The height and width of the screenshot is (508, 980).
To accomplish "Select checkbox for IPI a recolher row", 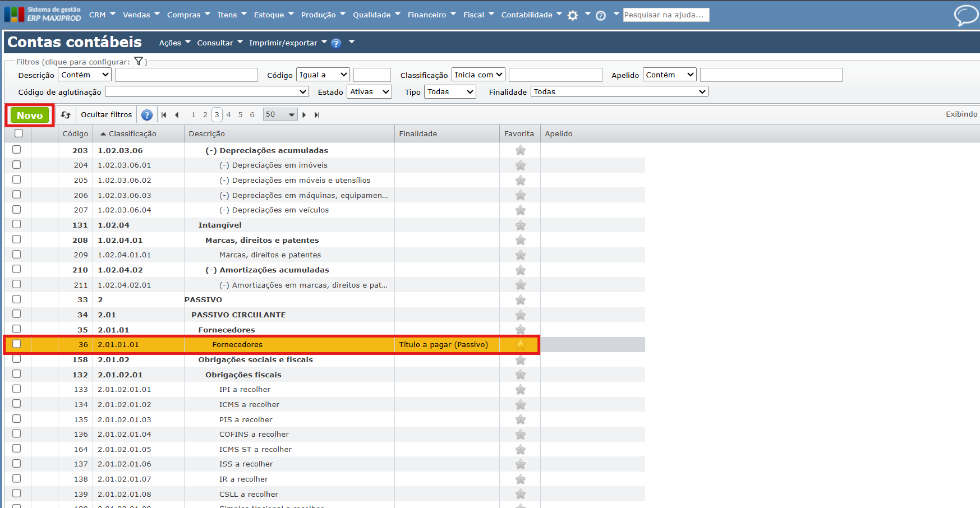I will [x=17, y=389].
